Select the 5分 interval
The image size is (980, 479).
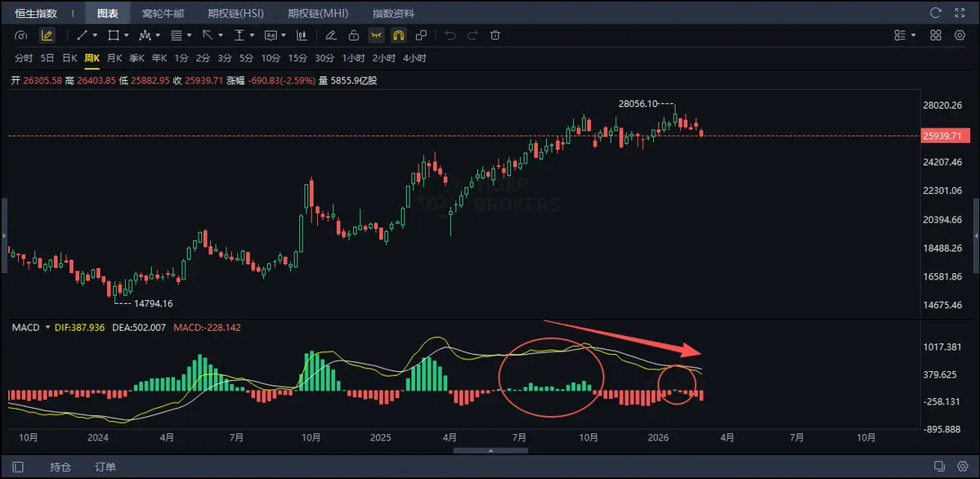[246, 58]
